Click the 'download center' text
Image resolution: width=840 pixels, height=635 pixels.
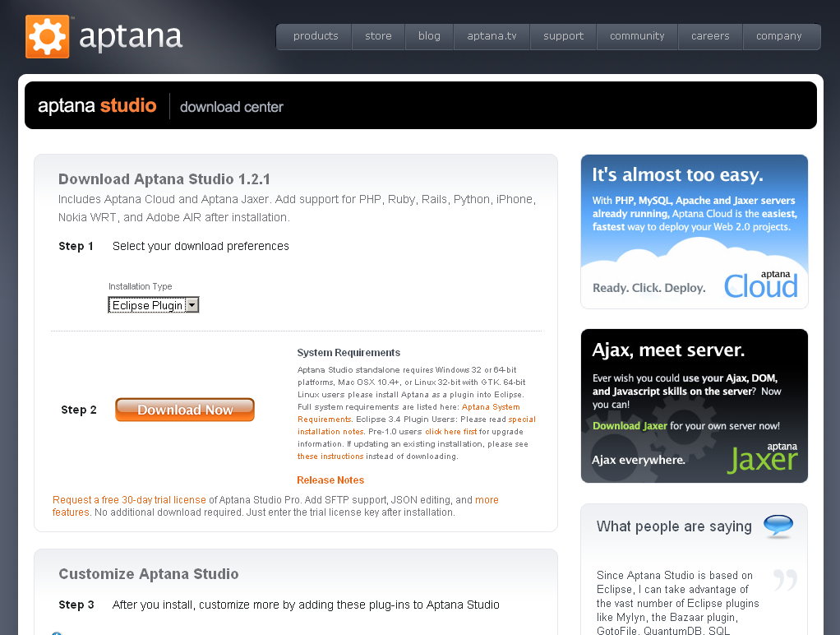(232, 107)
